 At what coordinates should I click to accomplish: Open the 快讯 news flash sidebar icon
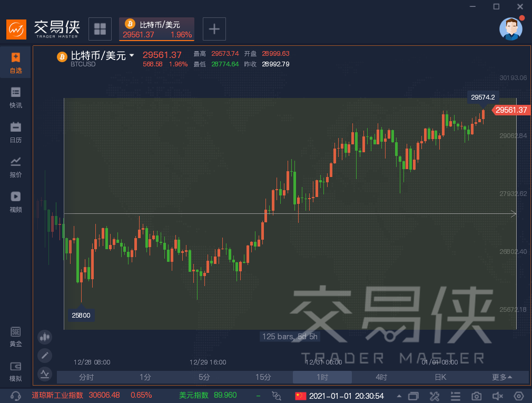16,97
